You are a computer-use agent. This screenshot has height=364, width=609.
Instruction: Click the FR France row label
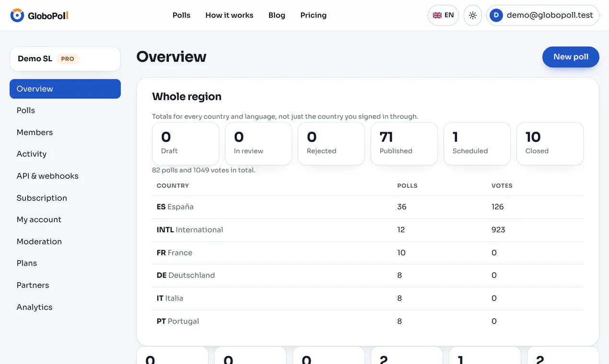(x=175, y=253)
